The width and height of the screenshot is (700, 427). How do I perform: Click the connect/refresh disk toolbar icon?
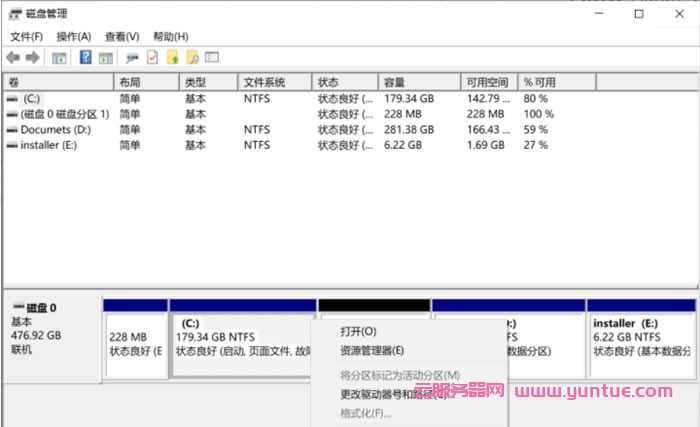(132, 58)
